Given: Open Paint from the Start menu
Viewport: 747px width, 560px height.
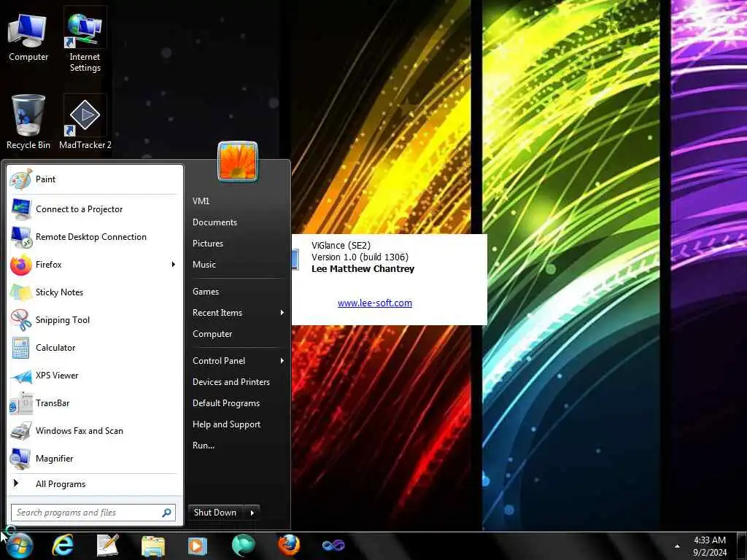Looking at the screenshot, I should point(94,179).
